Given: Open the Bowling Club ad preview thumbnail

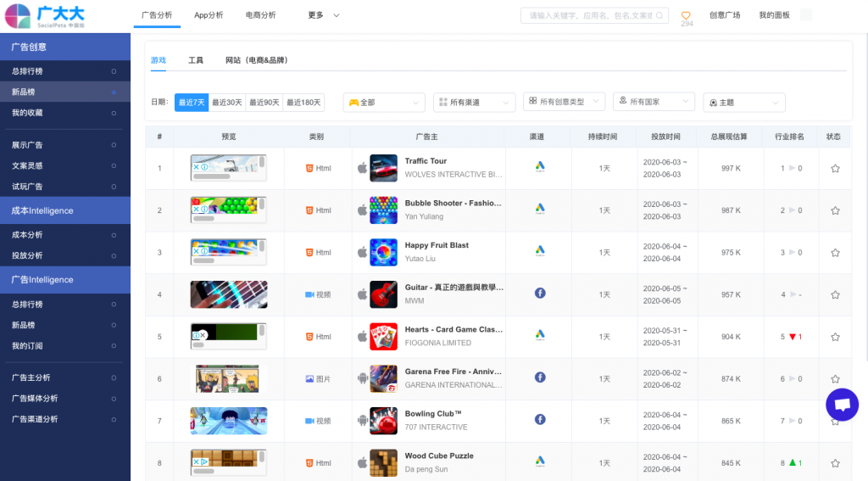Looking at the screenshot, I should 229,421.
